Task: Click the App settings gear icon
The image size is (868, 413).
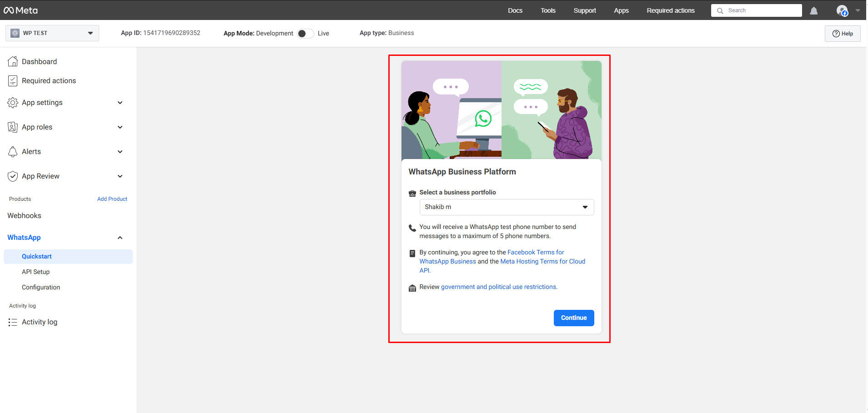Action: pos(13,102)
